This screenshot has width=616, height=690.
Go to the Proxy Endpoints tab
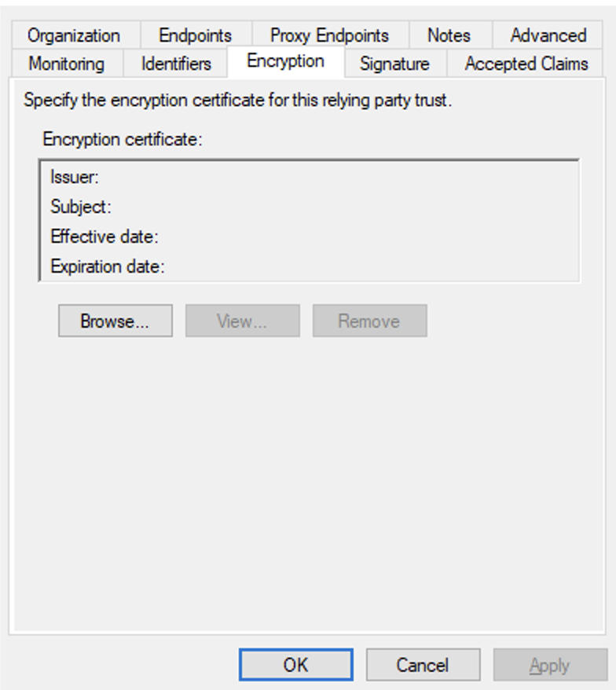(x=329, y=35)
